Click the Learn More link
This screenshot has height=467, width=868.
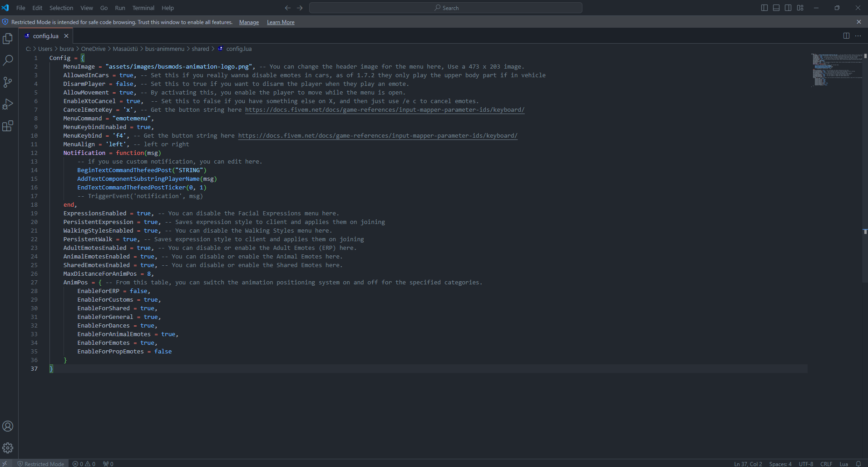[281, 22]
